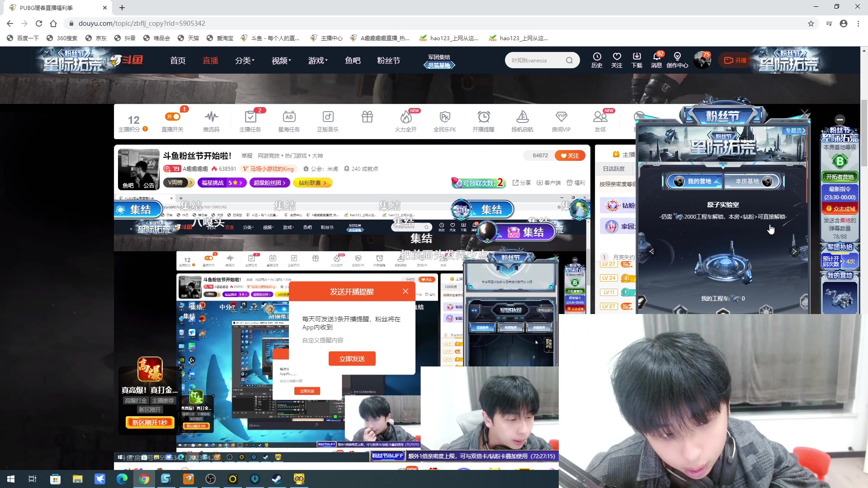Image resolution: width=868 pixels, height=488 pixels.
Task: Switch to 本房基地 tab in popup
Action: pos(753,181)
